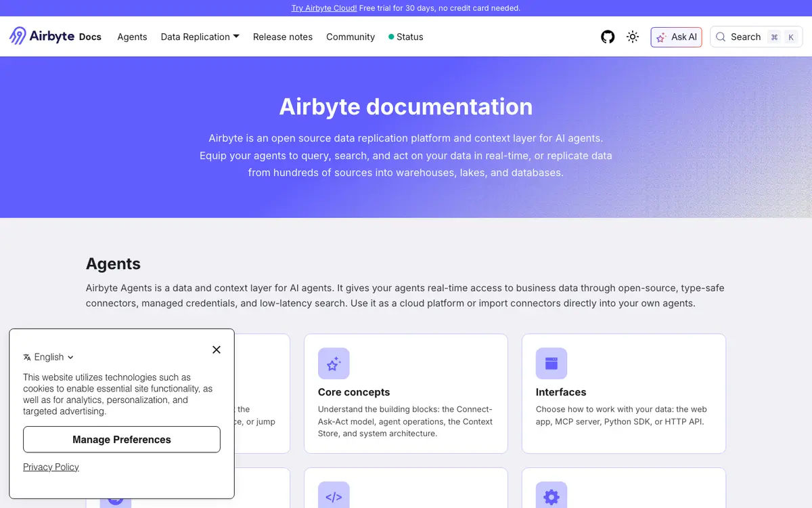The height and width of the screenshot is (508, 812).
Task: Open the English language dropdown
Action: 49,357
